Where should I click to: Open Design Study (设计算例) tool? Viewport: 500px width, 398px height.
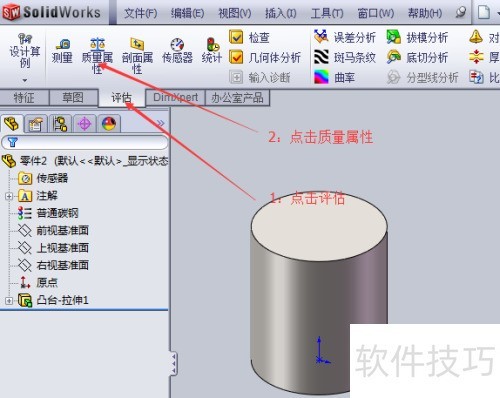pos(25,51)
